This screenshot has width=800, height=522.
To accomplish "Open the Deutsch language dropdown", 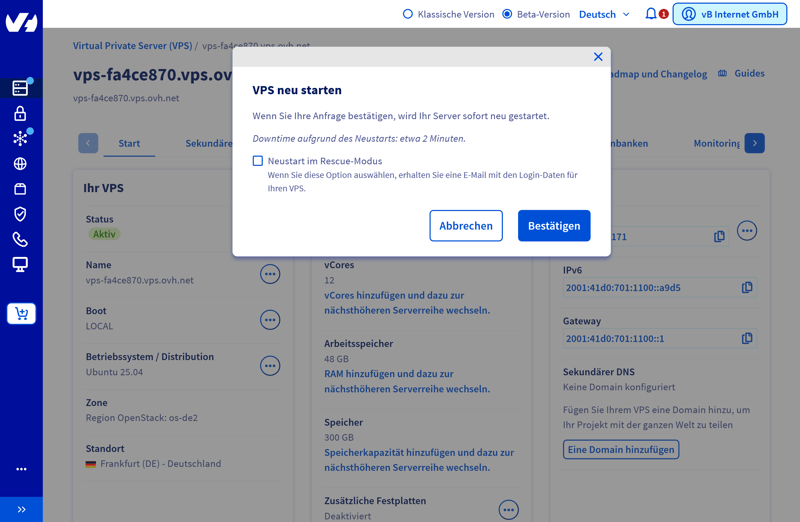I will tap(604, 14).
